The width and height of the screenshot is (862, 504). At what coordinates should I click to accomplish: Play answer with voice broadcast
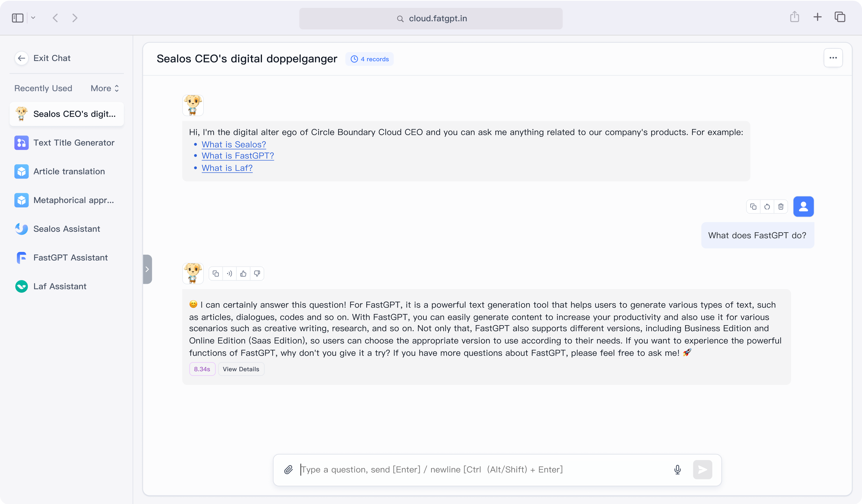pyautogui.click(x=229, y=273)
